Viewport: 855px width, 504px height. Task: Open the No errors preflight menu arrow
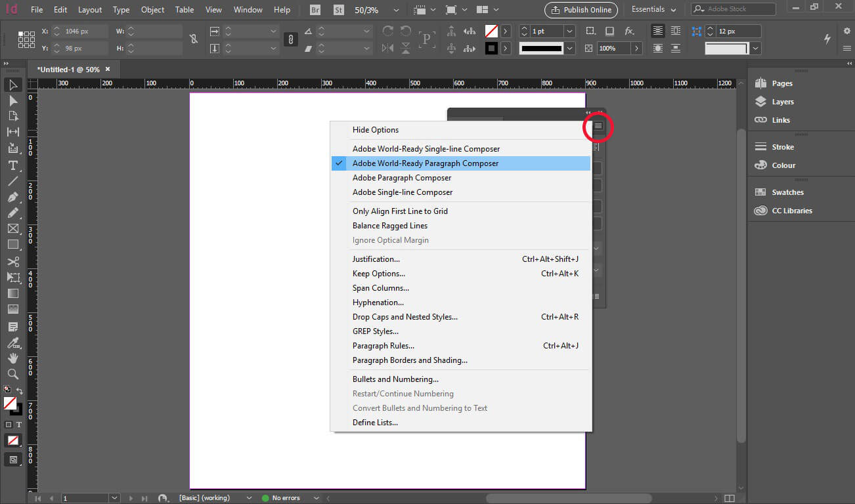pos(316,498)
